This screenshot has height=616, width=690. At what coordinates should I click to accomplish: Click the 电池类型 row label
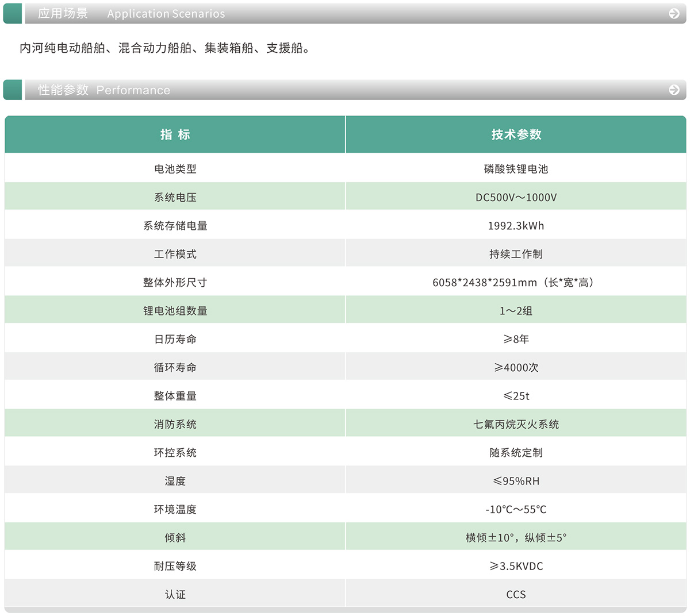(x=175, y=169)
